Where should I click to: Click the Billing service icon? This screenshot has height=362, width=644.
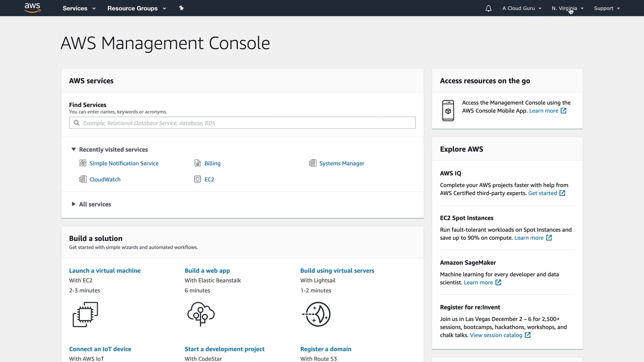[x=198, y=163]
